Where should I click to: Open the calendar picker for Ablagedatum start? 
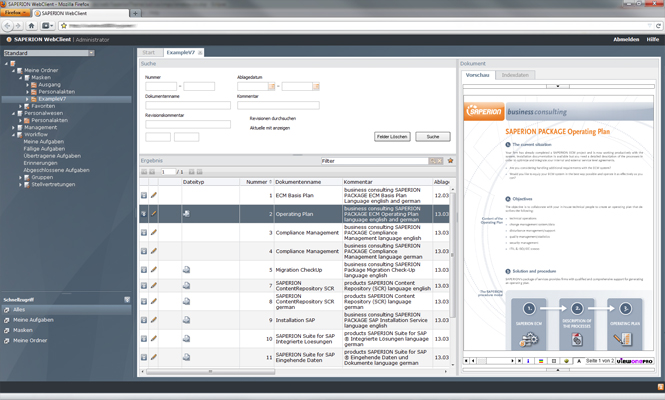(x=271, y=87)
